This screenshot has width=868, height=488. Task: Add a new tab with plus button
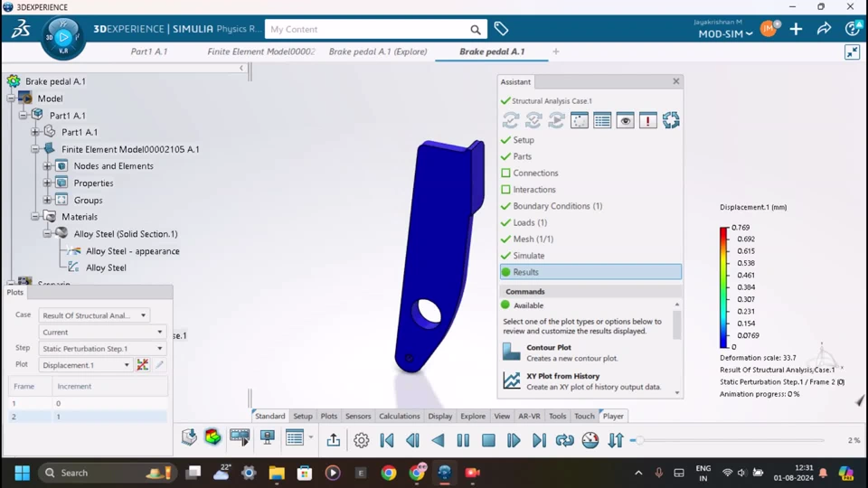(556, 52)
